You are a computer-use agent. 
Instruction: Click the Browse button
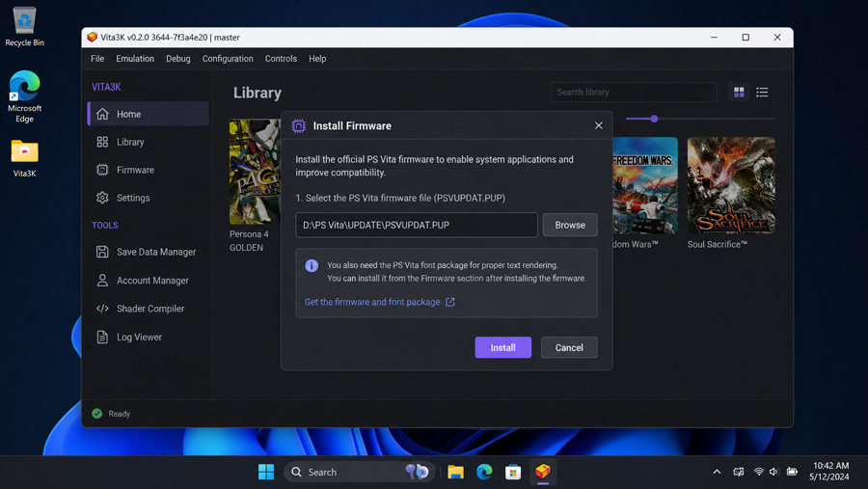tap(570, 225)
